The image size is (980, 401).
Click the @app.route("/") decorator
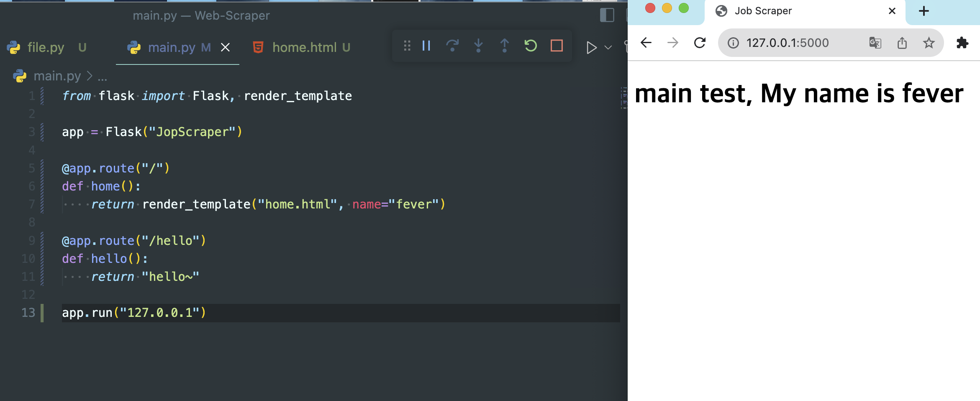coord(116,168)
